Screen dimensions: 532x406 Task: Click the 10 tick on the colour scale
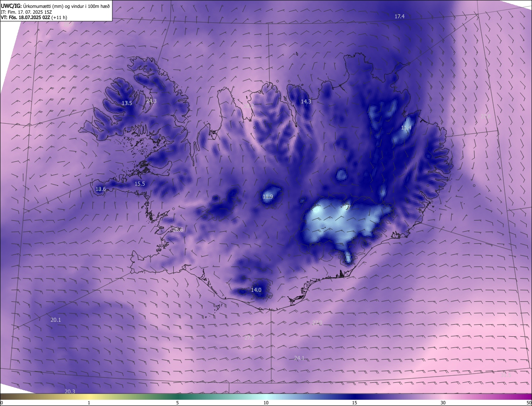pos(266,403)
